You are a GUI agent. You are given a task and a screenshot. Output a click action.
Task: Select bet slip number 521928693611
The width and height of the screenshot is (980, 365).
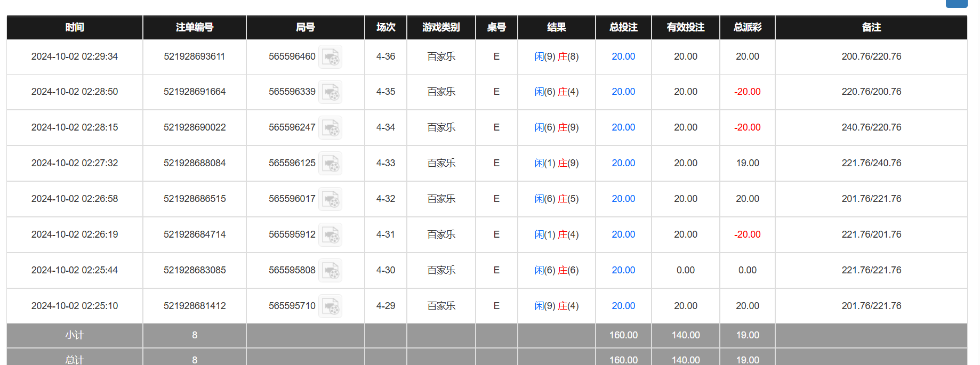[195, 56]
